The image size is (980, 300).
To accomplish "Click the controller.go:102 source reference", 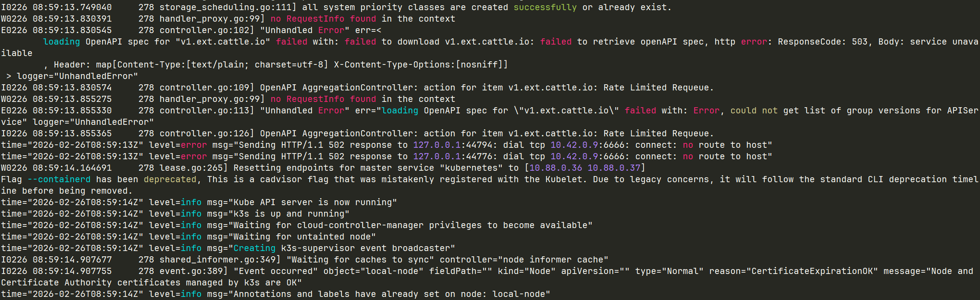I will pos(207,30).
